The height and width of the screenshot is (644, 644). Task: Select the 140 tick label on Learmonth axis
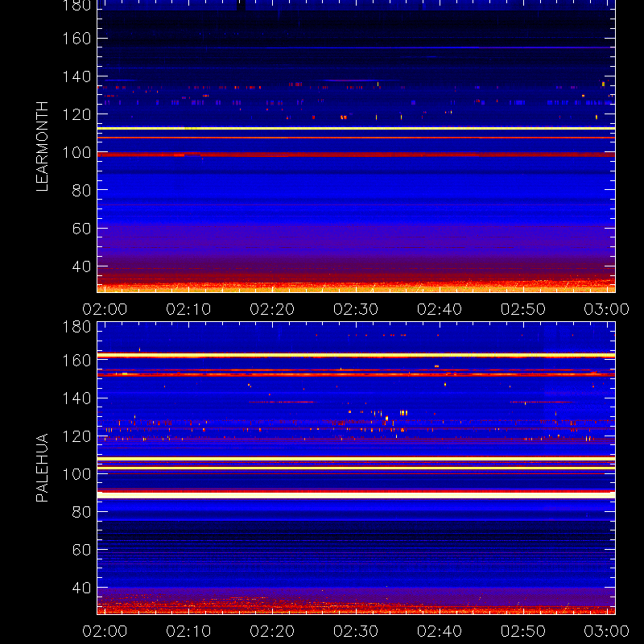point(76,76)
